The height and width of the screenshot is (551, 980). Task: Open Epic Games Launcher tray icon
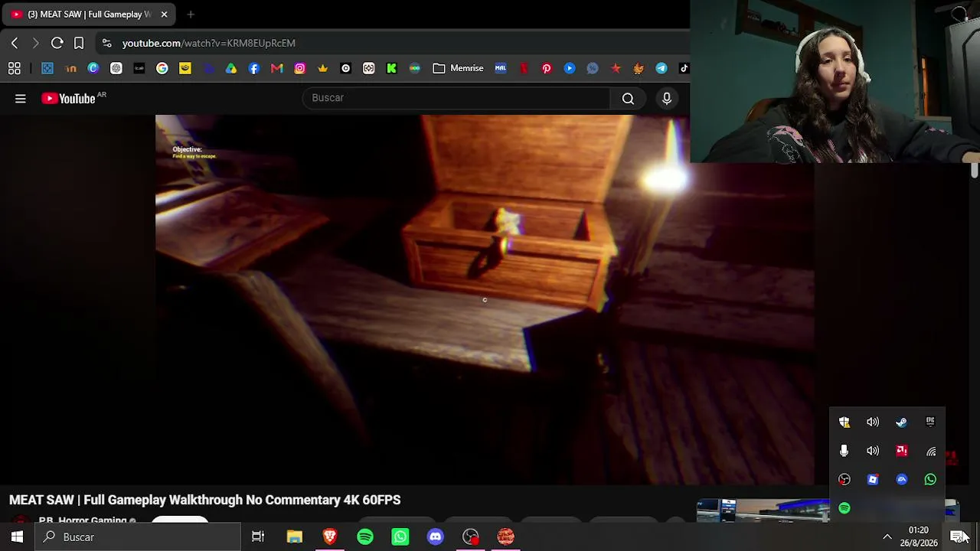point(930,422)
